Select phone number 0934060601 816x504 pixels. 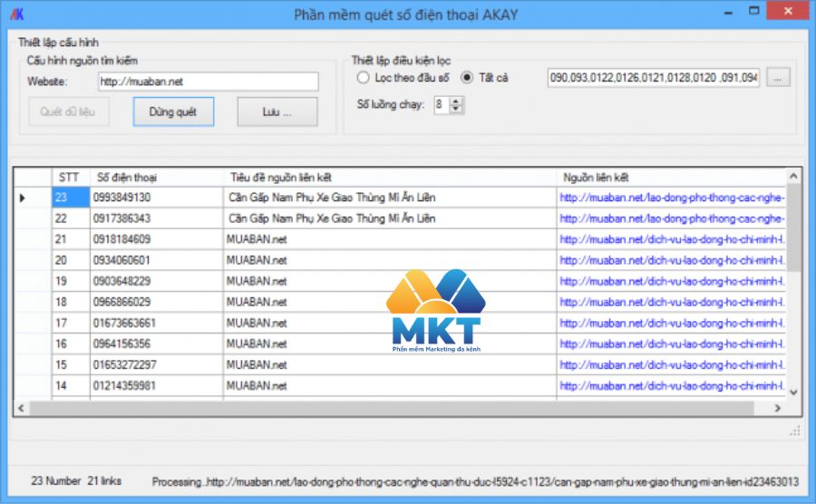pyautogui.click(x=157, y=260)
